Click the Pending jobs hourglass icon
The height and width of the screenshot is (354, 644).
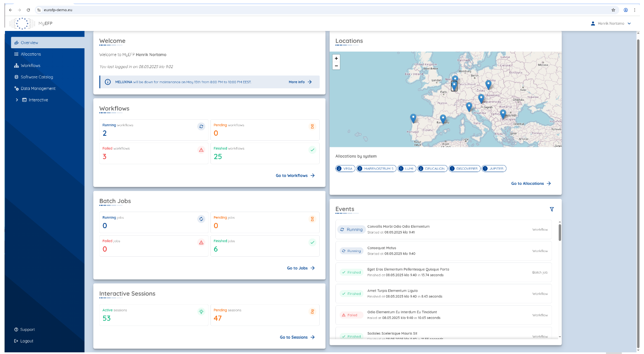(x=312, y=219)
